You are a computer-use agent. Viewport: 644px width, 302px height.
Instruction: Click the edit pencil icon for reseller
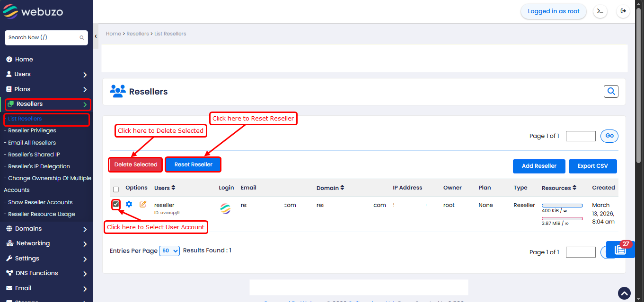click(x=143, y=205)
